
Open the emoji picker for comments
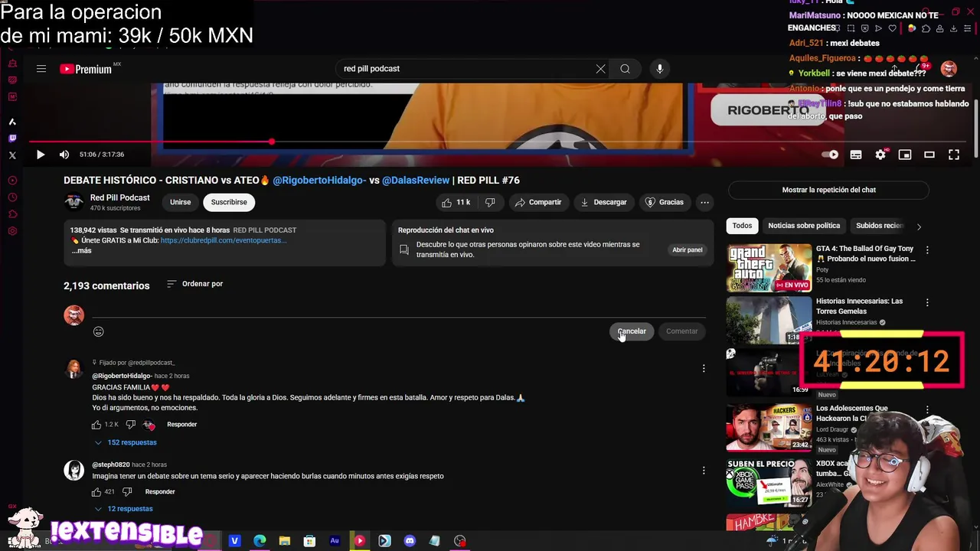98,331
